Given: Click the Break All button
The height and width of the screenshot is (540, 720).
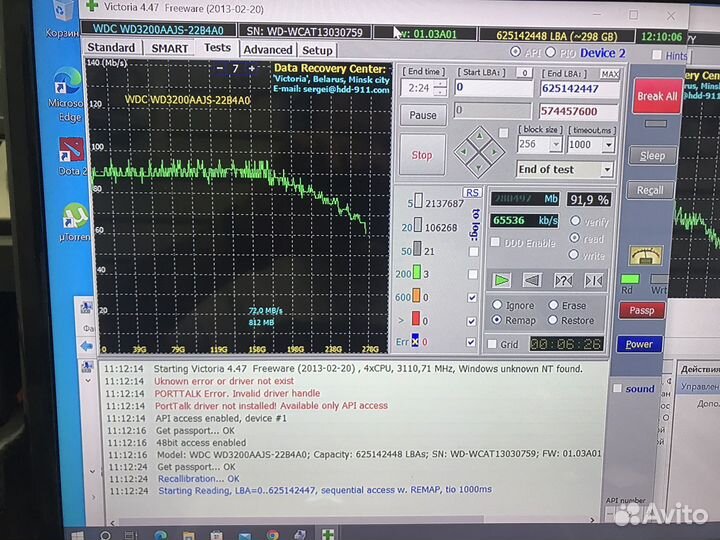Looking at the screenshot, I should (x=657, y=96).
